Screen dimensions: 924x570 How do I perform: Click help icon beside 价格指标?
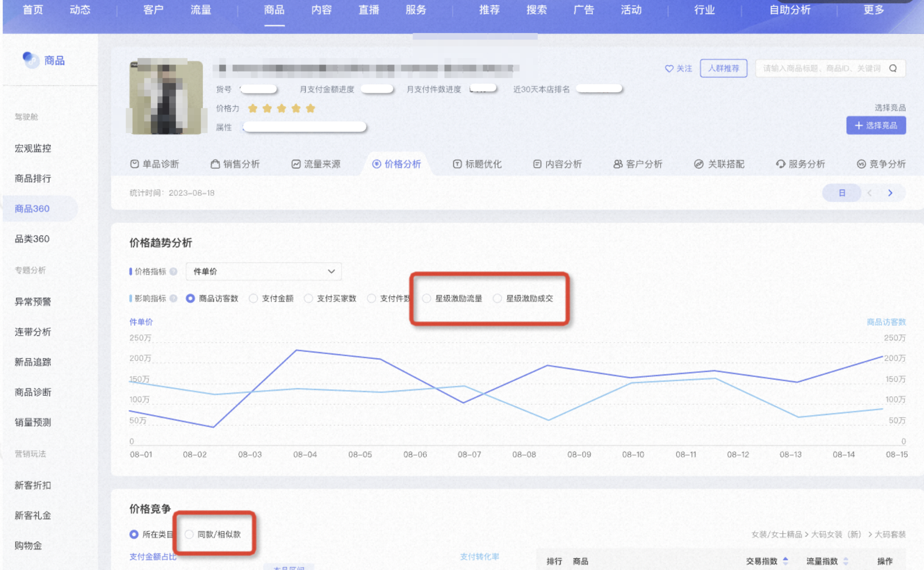(173, 272)
